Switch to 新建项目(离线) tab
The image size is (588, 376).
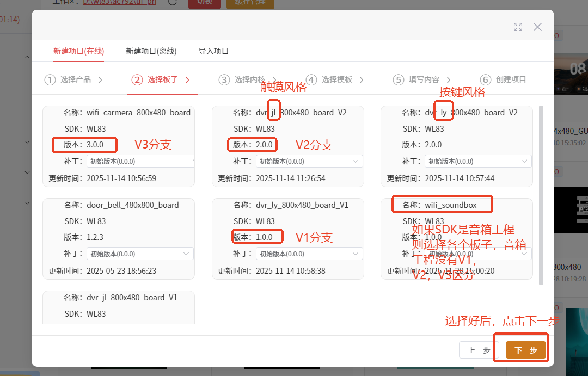click(151, 51)
